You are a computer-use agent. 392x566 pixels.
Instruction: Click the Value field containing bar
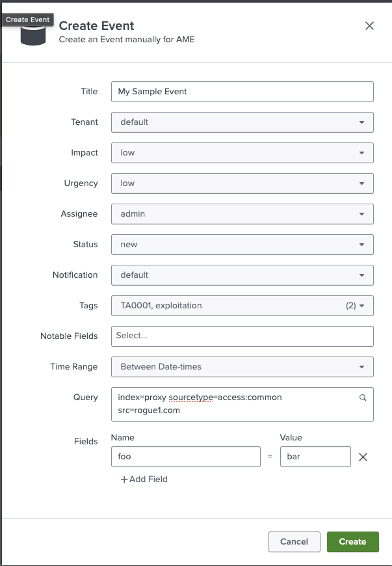[315, 456]
